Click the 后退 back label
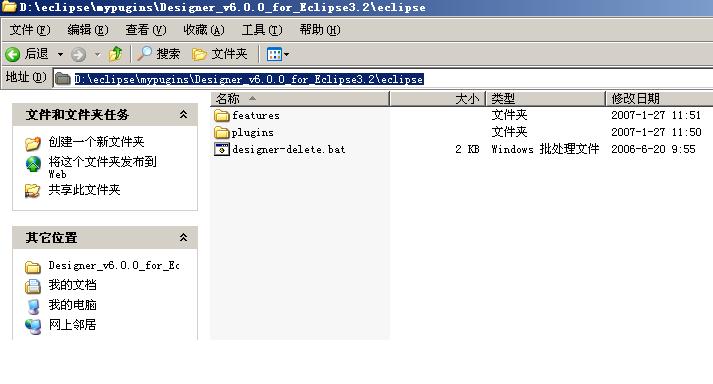713x384 pixels. coord(36,54)
